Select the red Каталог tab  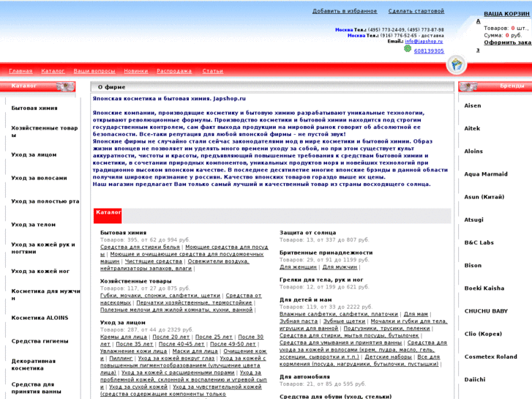click(x=108, y=215)
